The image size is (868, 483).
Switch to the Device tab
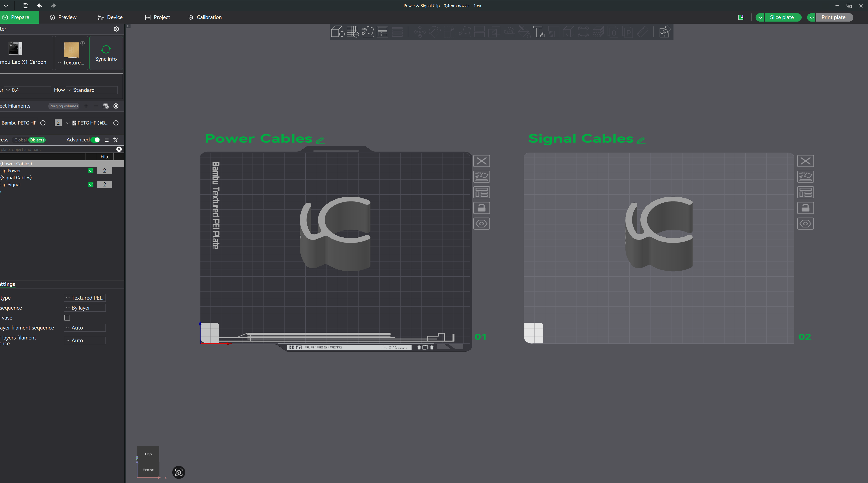pyautogui.click(x=110, y=17)
